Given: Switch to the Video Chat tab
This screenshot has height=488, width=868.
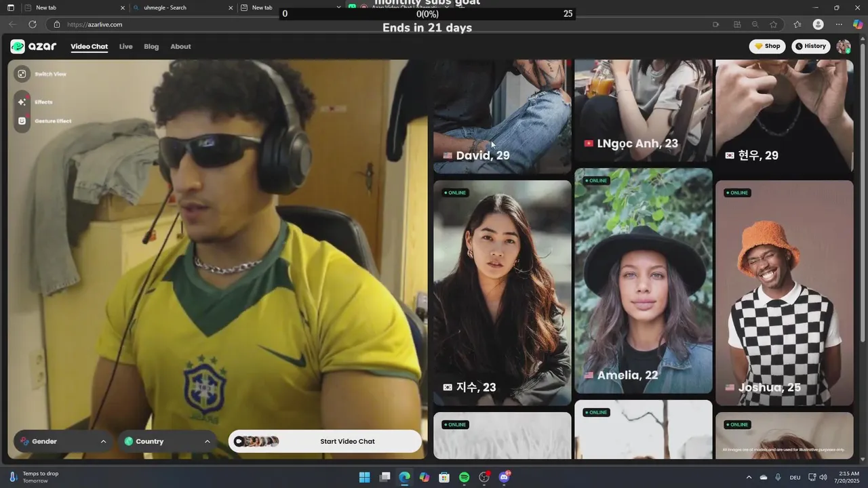Looking at the screenshot, I should coord(90,47).
